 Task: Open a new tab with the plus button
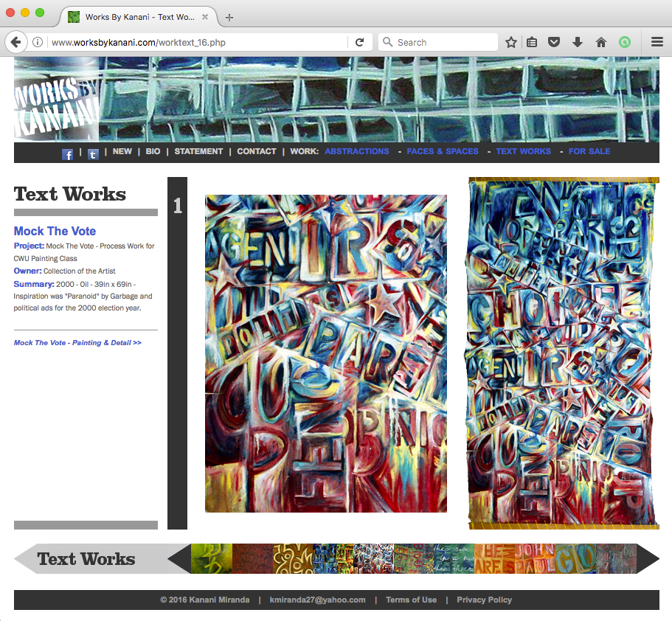(229, 18)
